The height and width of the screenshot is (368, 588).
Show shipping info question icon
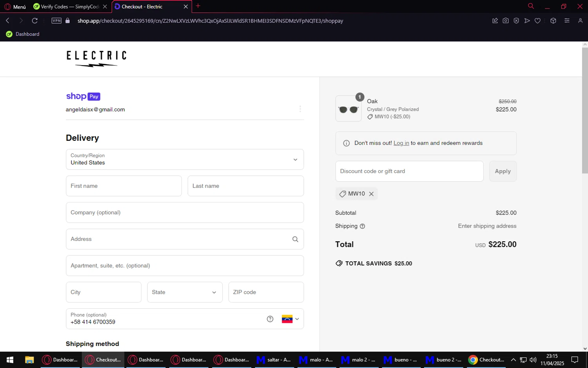[362, 226]
